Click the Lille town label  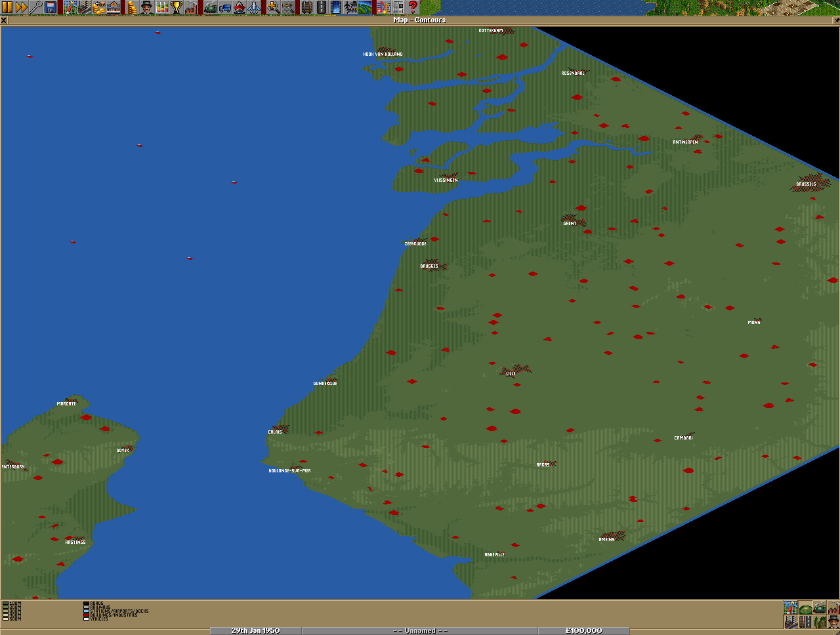coord(511,374)
